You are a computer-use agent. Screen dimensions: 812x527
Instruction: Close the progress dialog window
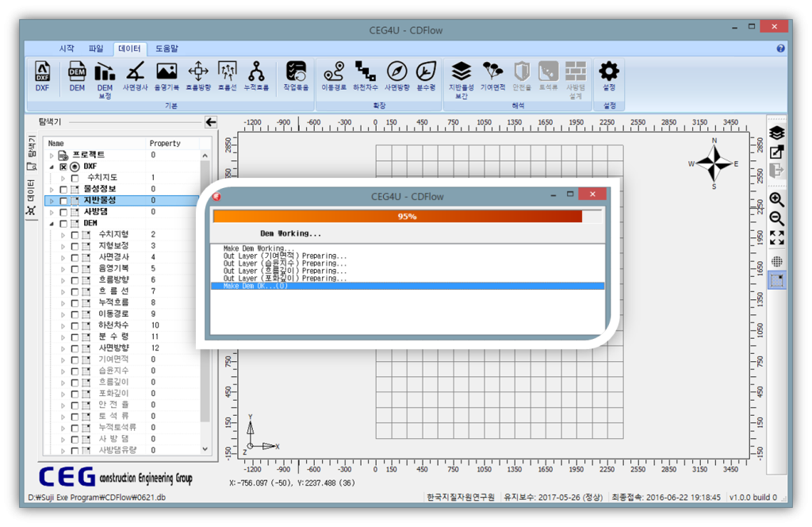(592, 194)
